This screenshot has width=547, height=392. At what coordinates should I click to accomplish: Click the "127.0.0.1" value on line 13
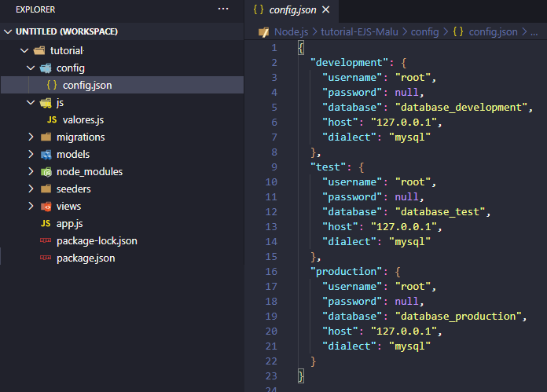point(404,227)
